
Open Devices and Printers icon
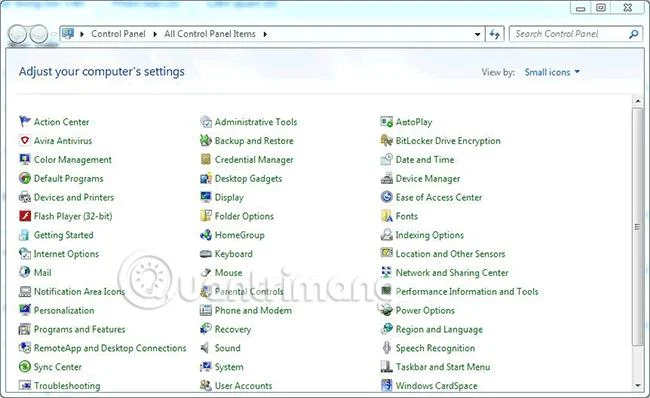pyautogui.click(x=25, y=197)
